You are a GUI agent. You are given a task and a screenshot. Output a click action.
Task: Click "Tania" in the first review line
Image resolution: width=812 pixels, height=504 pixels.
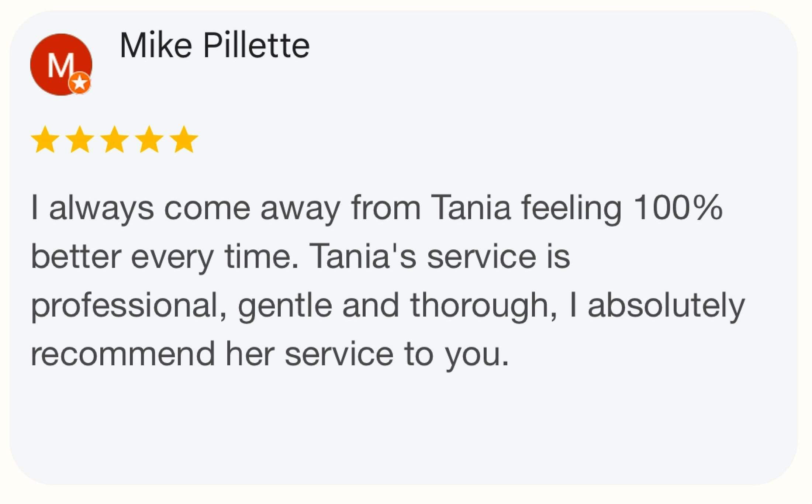click(x=471, y=208)
